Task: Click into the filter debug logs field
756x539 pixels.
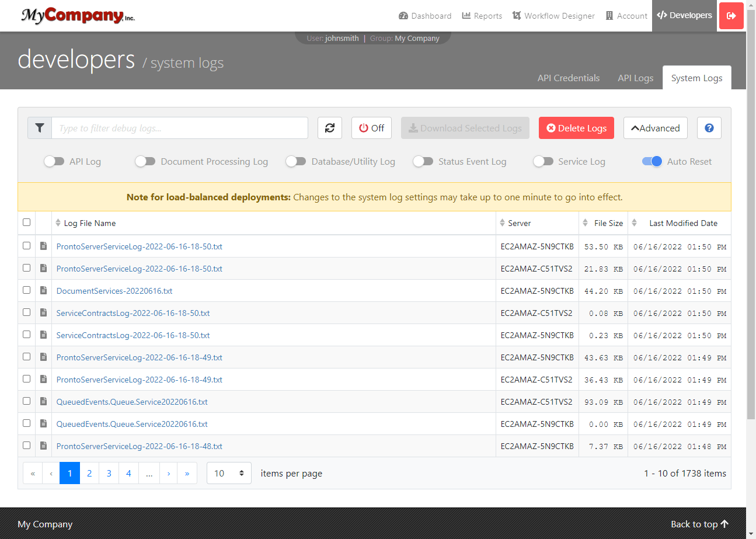Action: click(x=180, y=128)
